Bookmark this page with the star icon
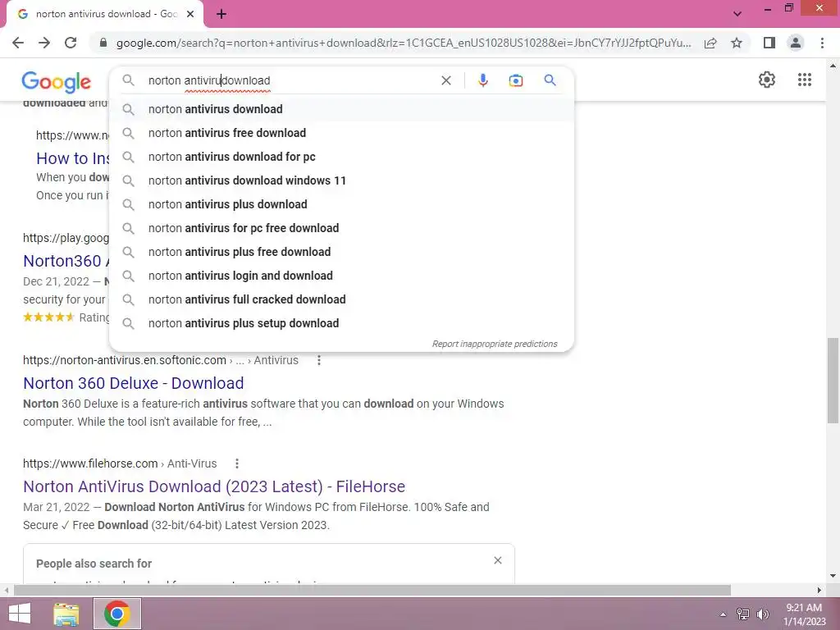 point(737,43)
